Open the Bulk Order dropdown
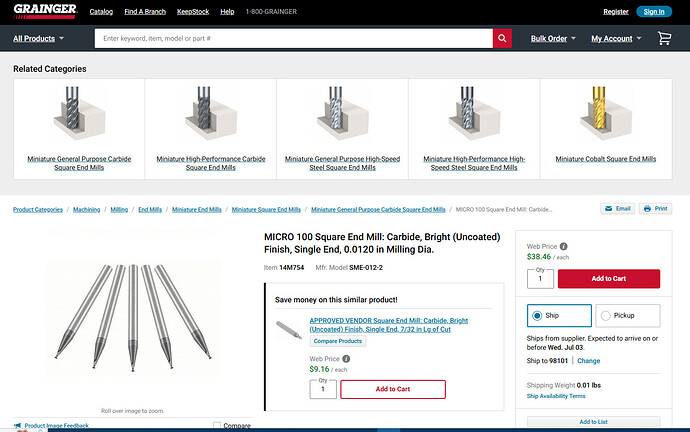Screen dimensions: 690x432 click(x=553, y=38)
